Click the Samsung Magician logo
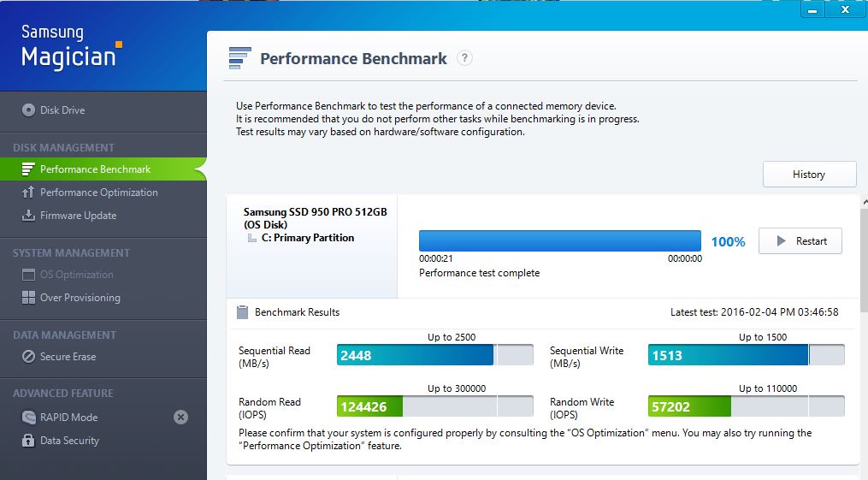This screenshot has width=868, height=480. coord(71,48)
